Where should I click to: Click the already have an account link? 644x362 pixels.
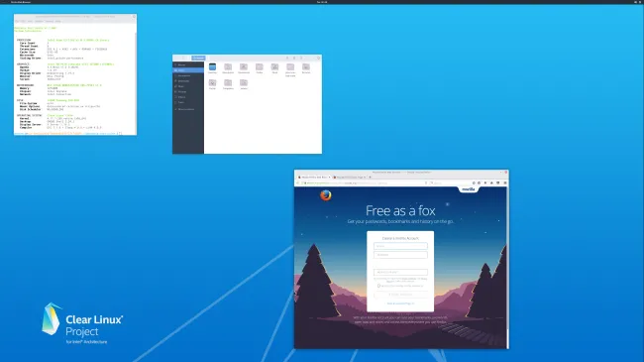(x=400, y=303)
